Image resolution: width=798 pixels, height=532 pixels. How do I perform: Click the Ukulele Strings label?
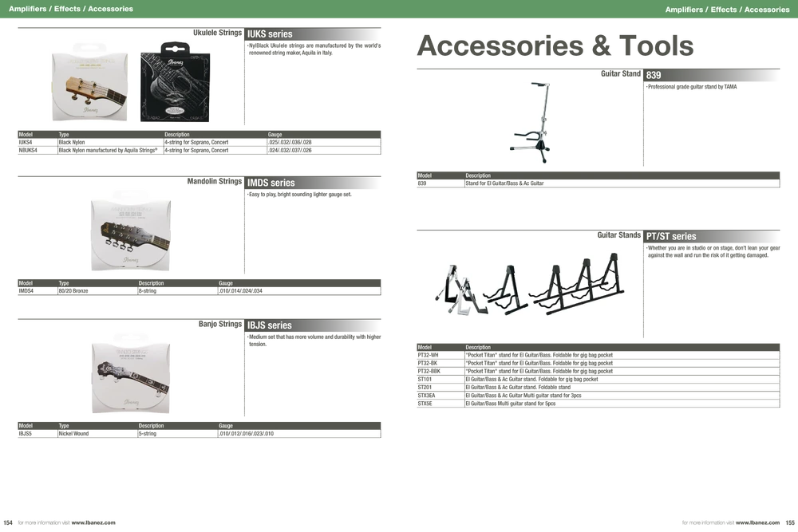(217, 33)
